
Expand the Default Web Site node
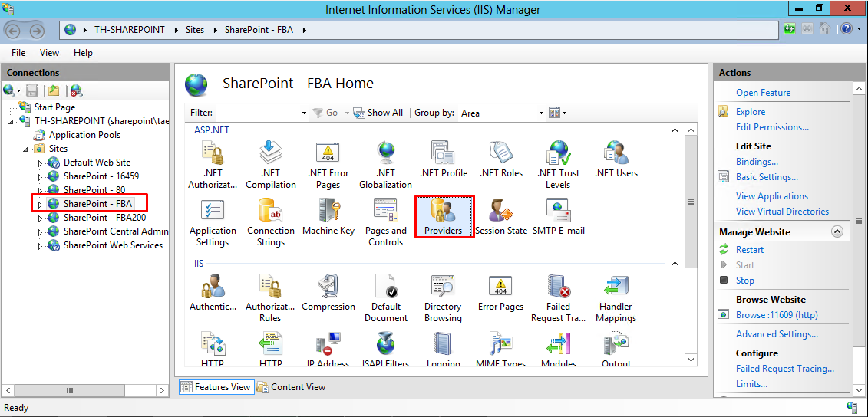pyautogui.click(x=40, y=163)
